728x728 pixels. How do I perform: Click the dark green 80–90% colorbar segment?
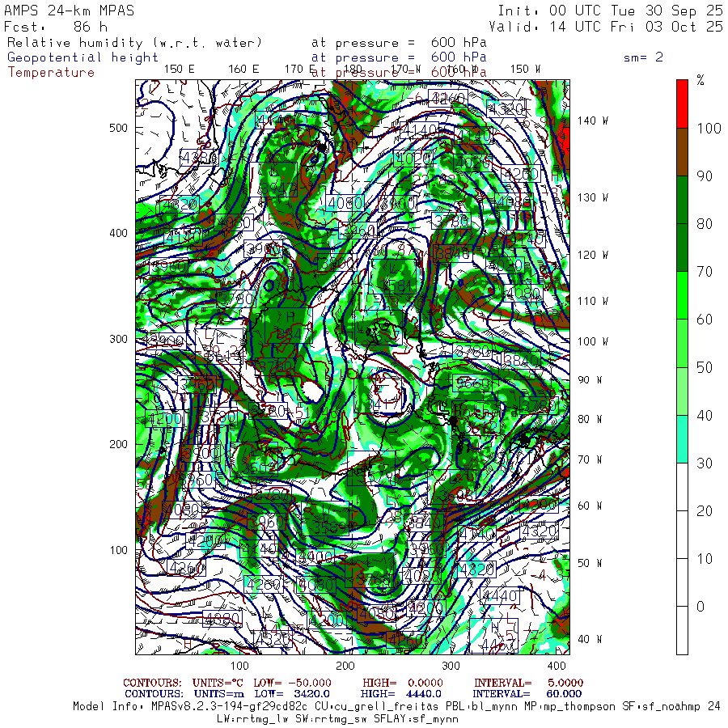pos(682,200)
